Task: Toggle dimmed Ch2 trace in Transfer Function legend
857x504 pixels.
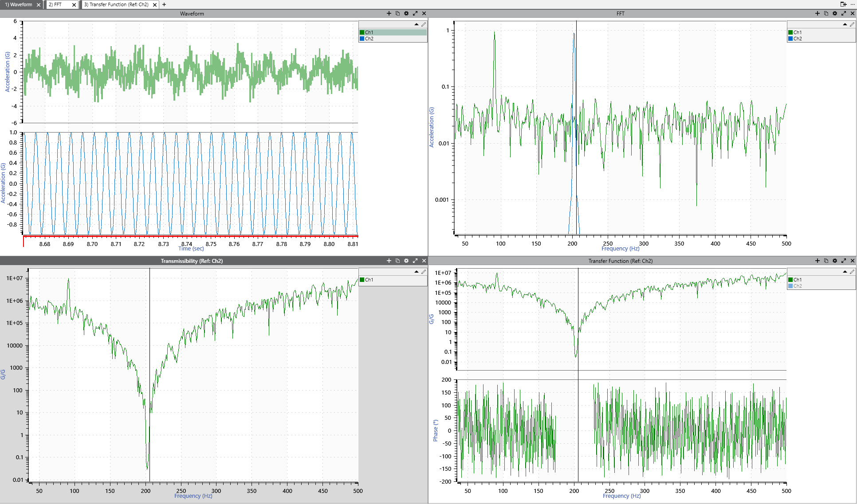Action: tap(822, 286)
